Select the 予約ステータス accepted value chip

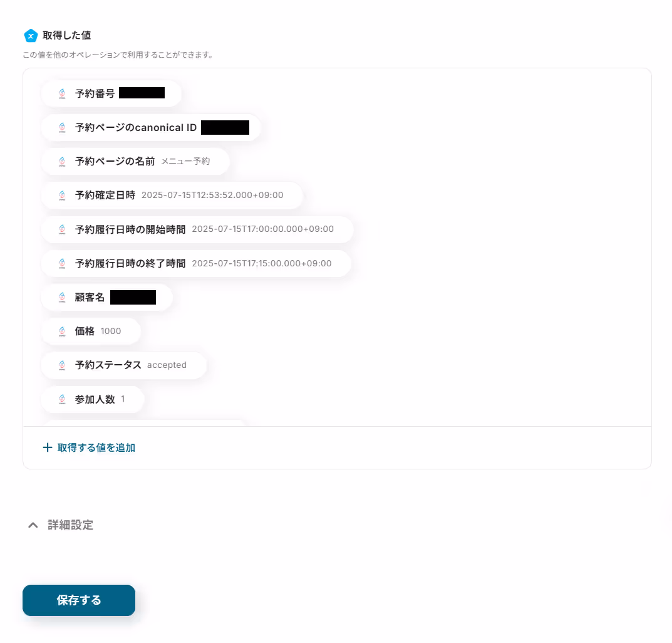click(124, 365)
